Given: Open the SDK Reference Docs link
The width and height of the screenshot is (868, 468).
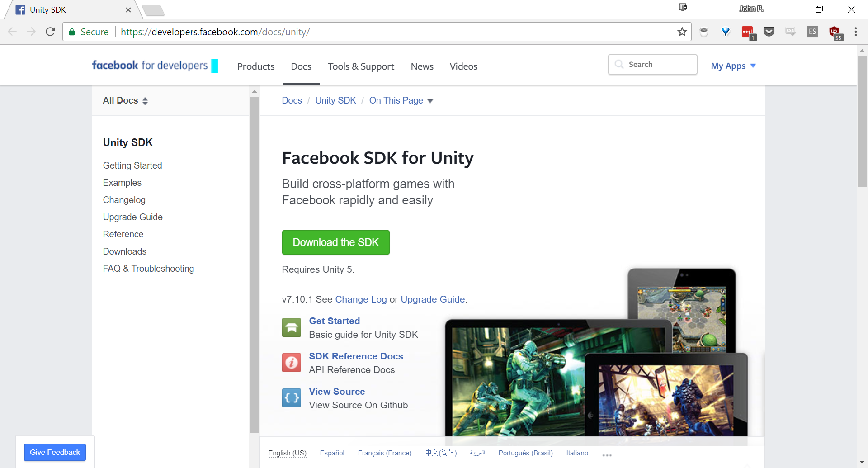Looking at the screenshot, I should 356,356.
